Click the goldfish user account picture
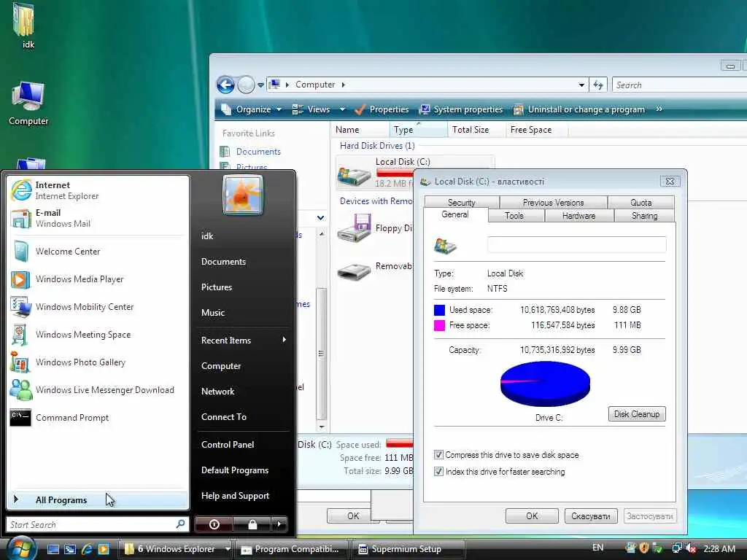 242,195
